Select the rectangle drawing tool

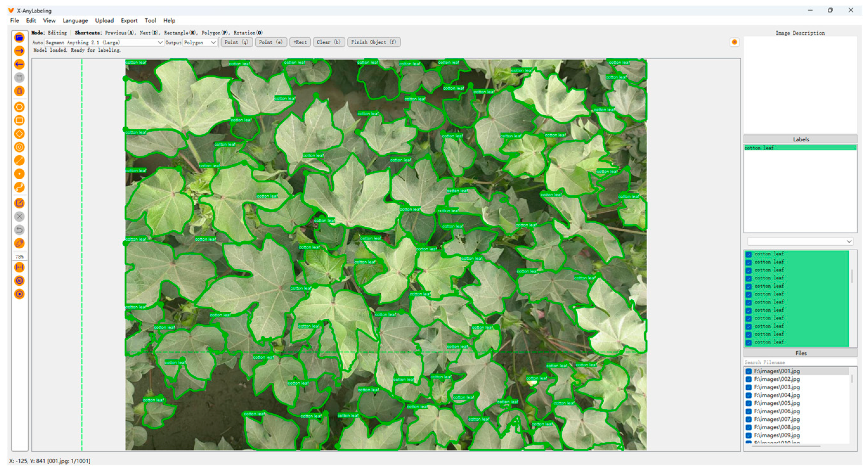click(x=19, y=120)
